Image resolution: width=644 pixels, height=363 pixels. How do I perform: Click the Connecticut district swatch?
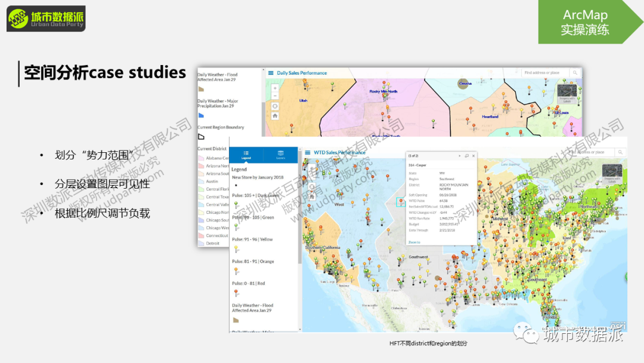[202, 236]
